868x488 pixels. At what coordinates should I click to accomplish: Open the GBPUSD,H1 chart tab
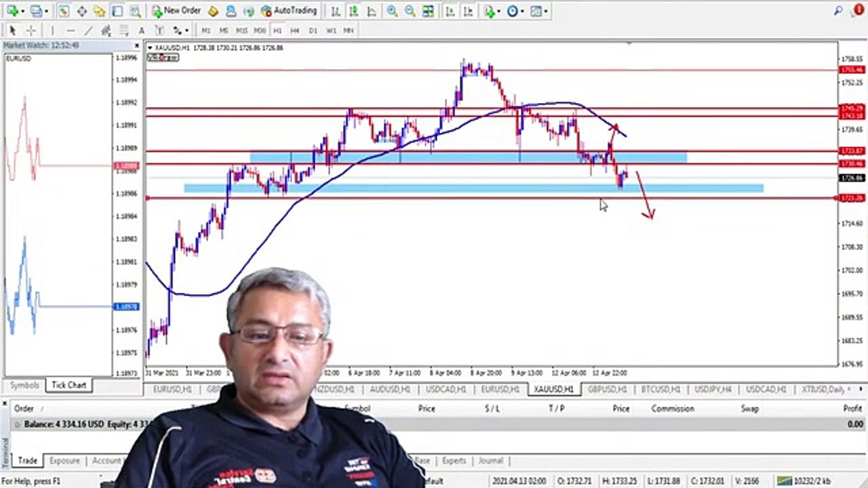(607, 389)
